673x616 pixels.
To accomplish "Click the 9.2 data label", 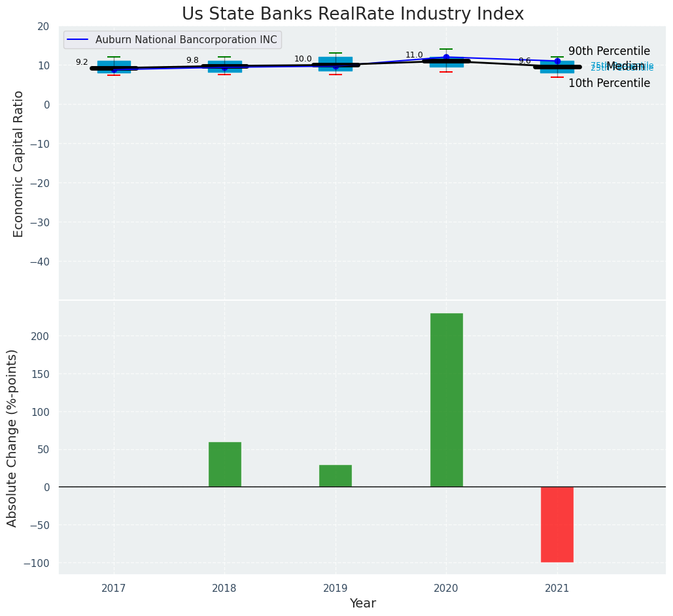I will point(82,62).
